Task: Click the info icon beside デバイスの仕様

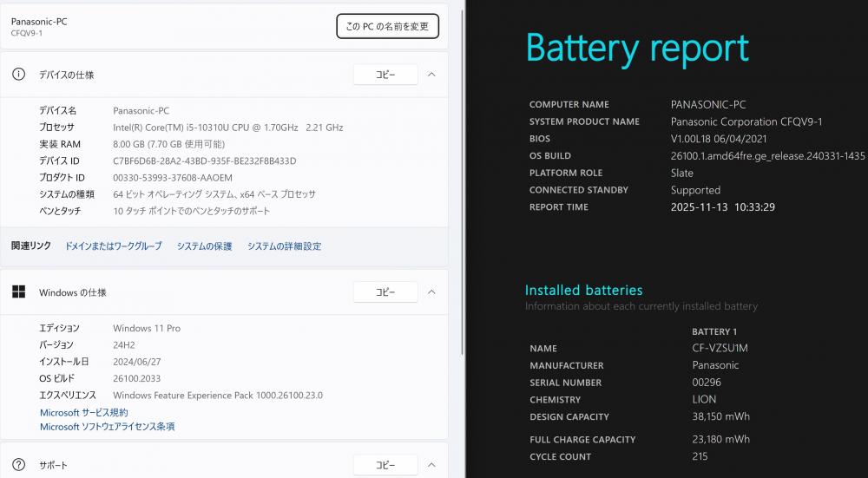Action: pos(18,75)
